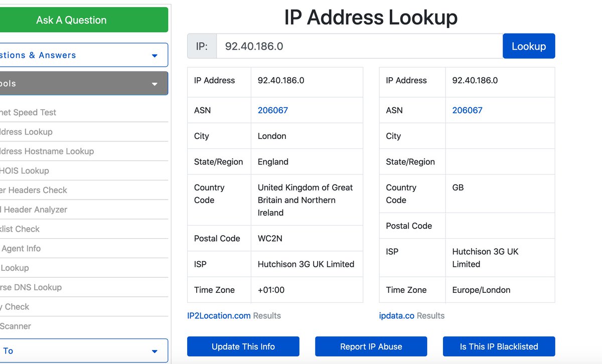The width and height of the screenshot is (602, 364).
Task: Open Server Headers Check item
Action: tap(34, 190)
